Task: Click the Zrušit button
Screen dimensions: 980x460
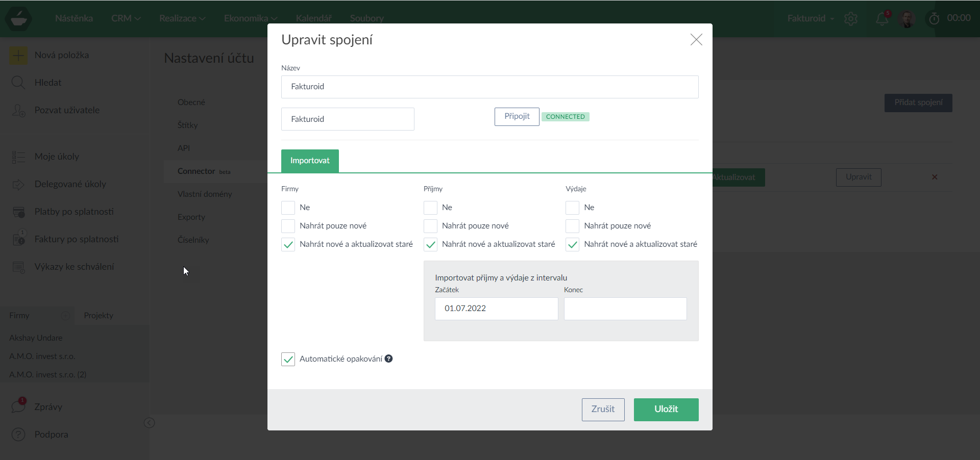Action: tap(603, 410)
